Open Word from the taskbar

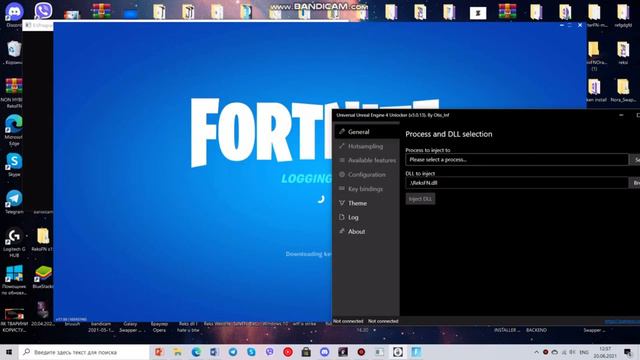click(214, 352)
